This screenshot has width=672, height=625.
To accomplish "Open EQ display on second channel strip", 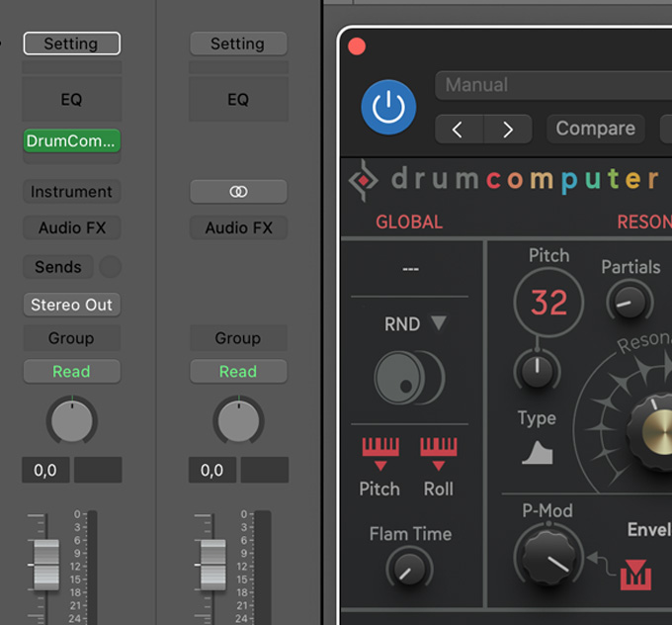I will click(x=238, y=100).
